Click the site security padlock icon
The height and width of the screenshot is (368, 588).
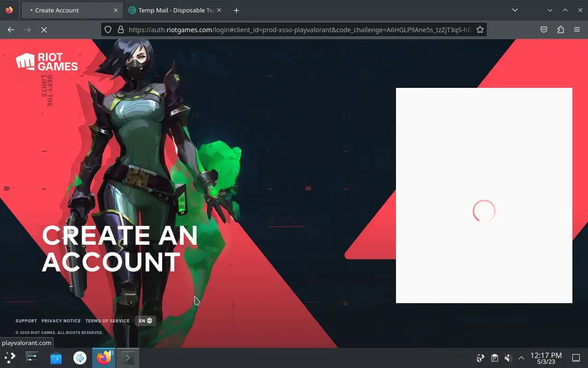click(x=121, y=29)
